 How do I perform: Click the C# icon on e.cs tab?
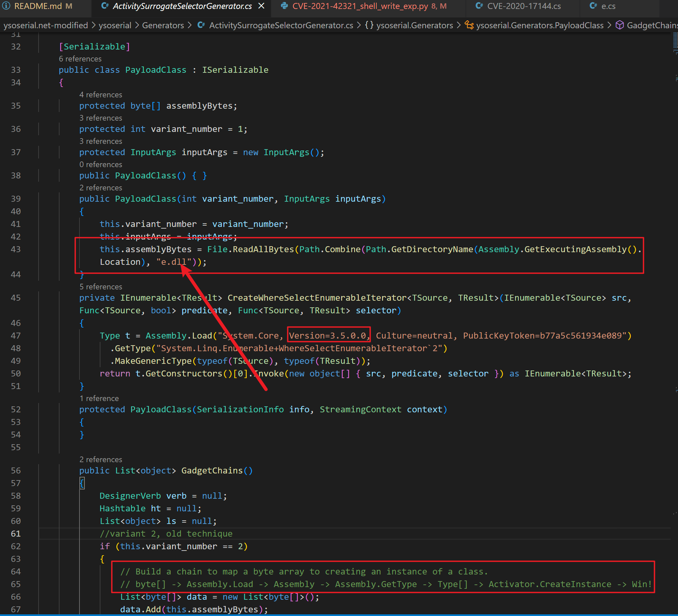[x=593, y=6]
